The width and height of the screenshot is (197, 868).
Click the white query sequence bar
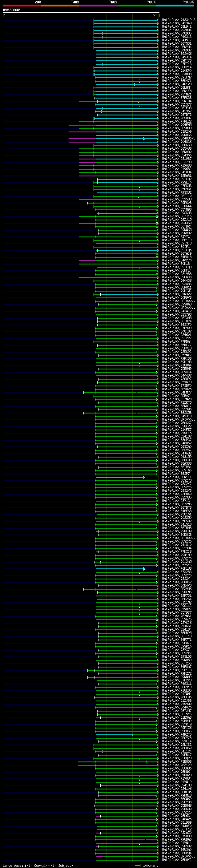[x=81, y=13]
